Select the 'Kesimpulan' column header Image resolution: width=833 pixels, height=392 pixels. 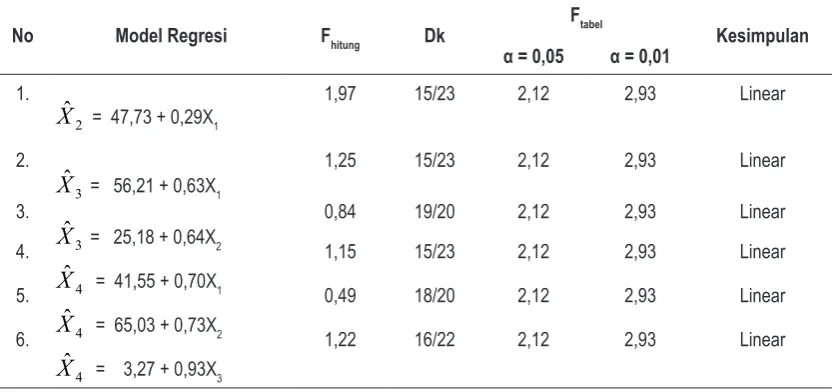pyautogui.click(x=762, y=36)
